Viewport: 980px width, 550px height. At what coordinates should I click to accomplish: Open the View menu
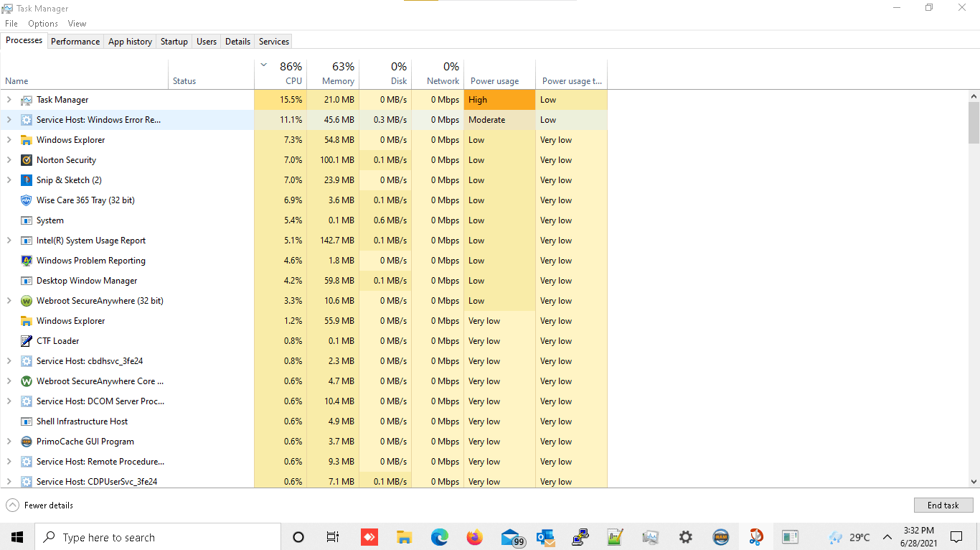(x=77, y=24)
